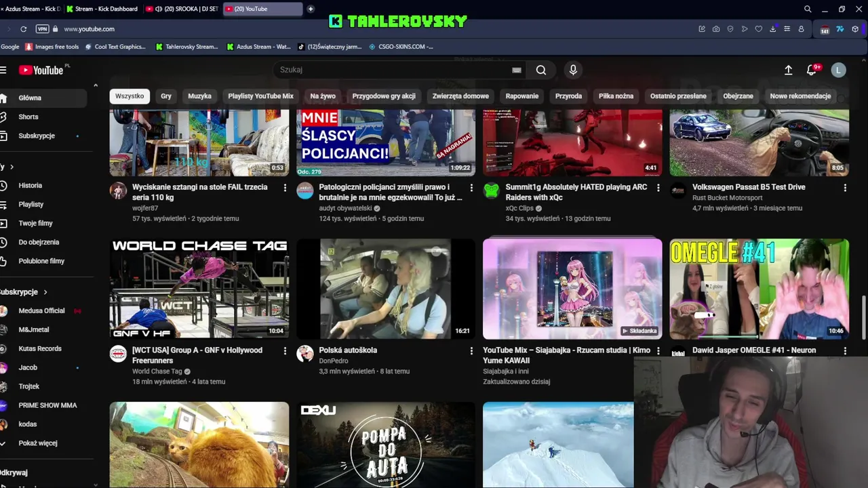Screen dimensions: 868x488
Task: Open the extensions cube icon
Action: point(855,29)
